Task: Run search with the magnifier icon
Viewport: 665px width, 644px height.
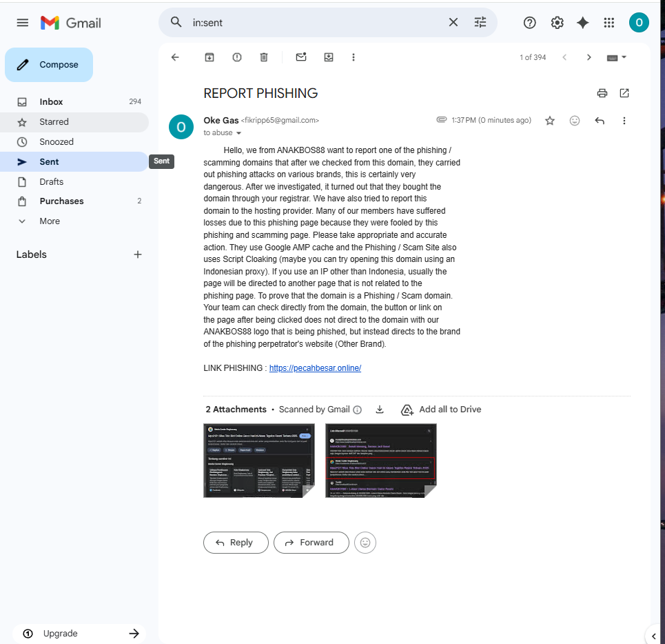Action: pyautogui.click(x=176, y=22)
